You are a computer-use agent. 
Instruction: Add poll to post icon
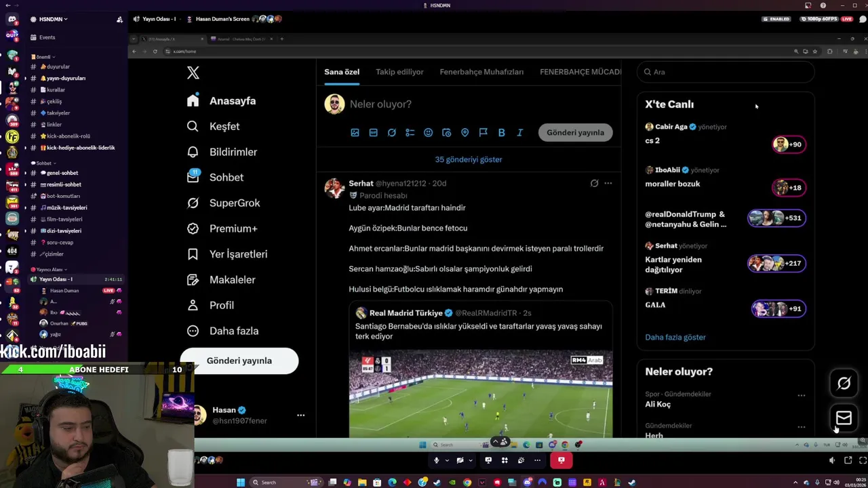410,133
